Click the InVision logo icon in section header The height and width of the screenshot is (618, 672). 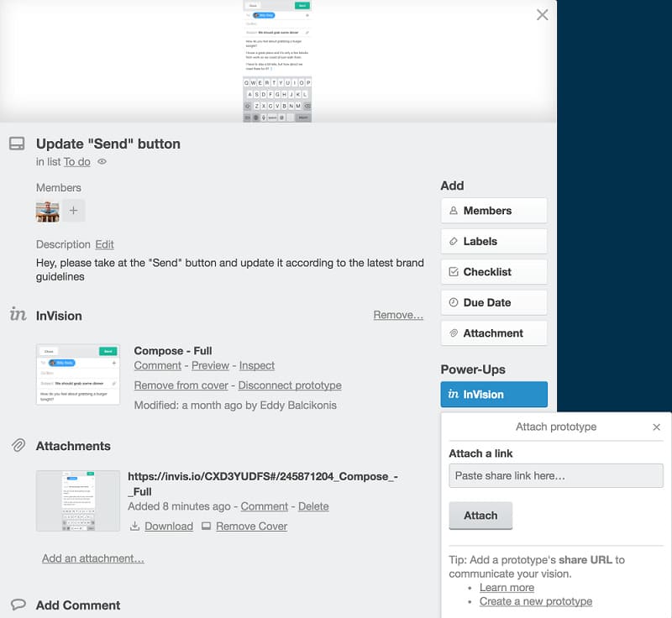point(18,314)
